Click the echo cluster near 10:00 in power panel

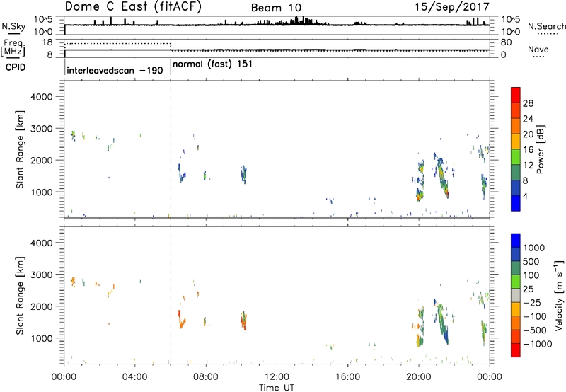(x=243, y=175)
